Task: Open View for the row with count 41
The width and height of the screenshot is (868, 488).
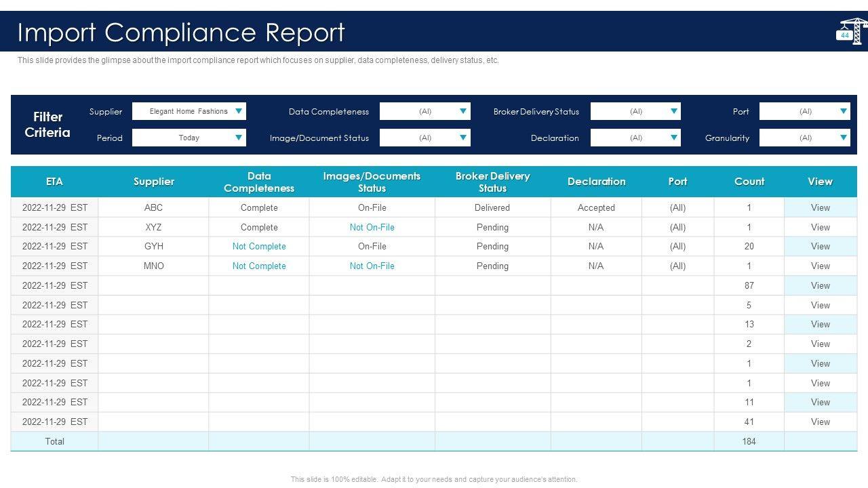Action: coord(820,422)
